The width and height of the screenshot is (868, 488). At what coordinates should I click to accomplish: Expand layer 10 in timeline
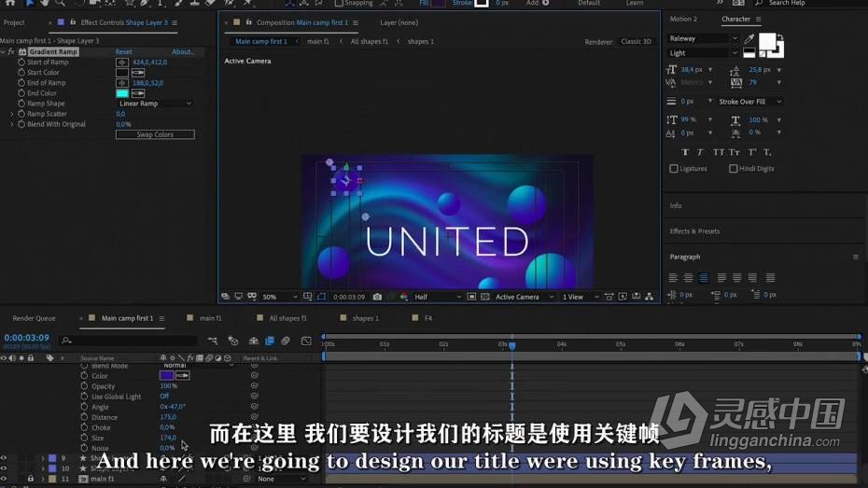43,468
